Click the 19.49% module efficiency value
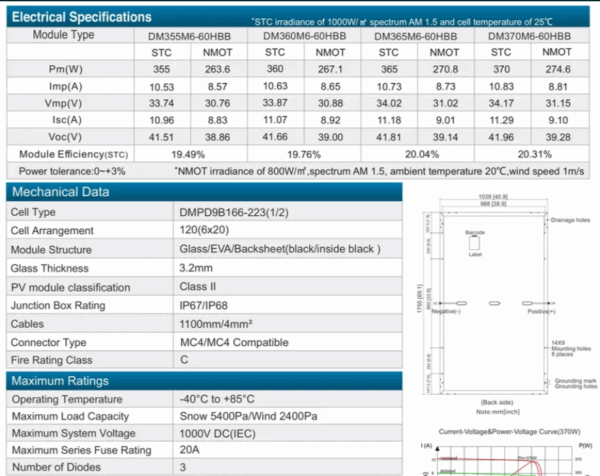Screen dimensions: 600x476 click(x=188, y=155)
